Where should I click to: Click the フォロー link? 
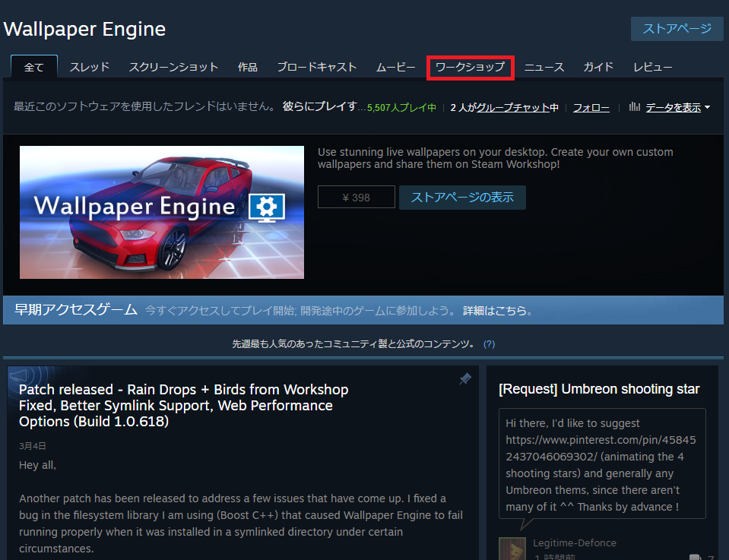591,107
